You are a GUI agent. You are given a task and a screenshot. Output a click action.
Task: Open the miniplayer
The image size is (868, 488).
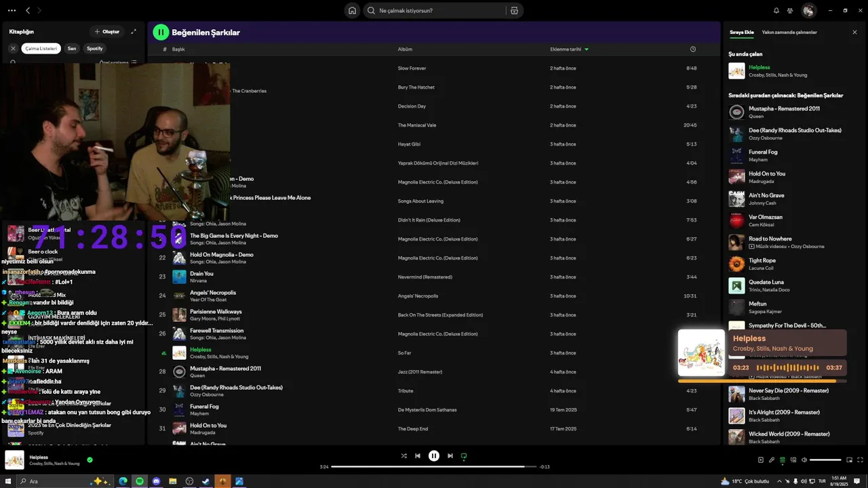pyautogui.click(x=849, y=460)
